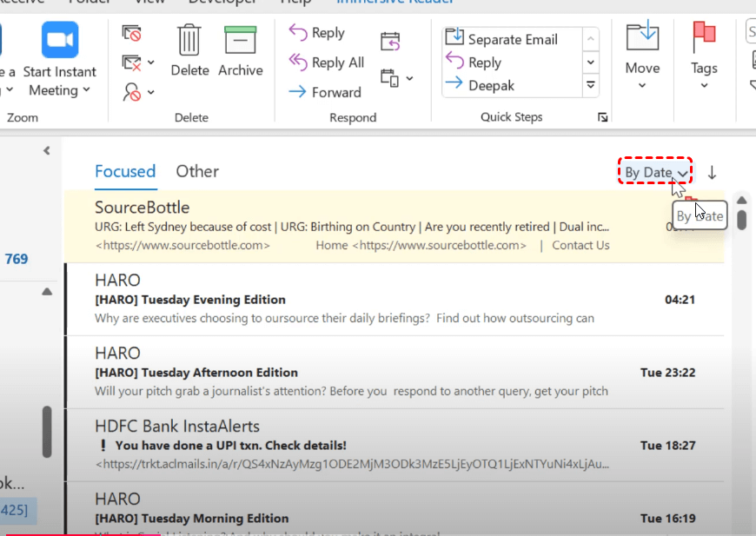756x536 pixels.
Task: Open the Quick Steps dialog launcher
Action: click(x=602, y=117)
